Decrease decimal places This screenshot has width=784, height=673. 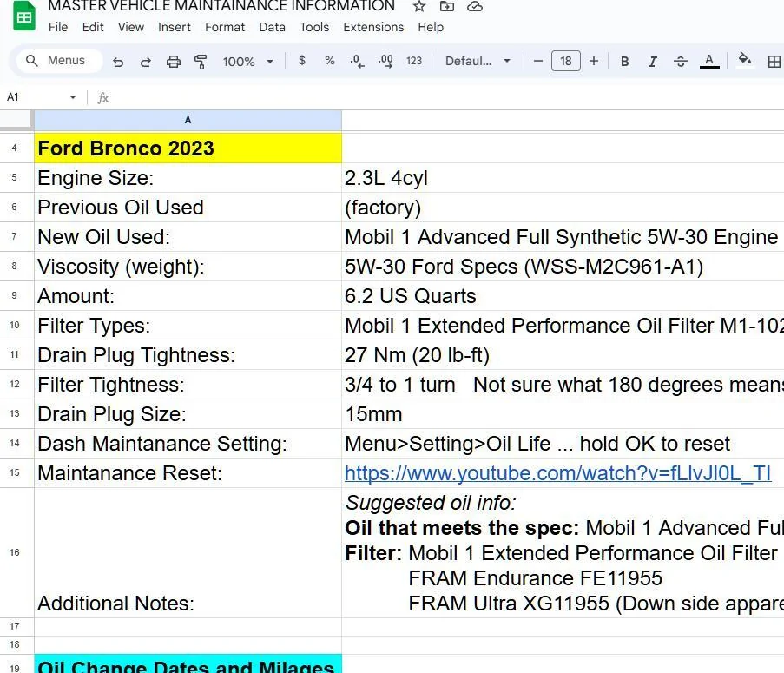click(357, 61)
